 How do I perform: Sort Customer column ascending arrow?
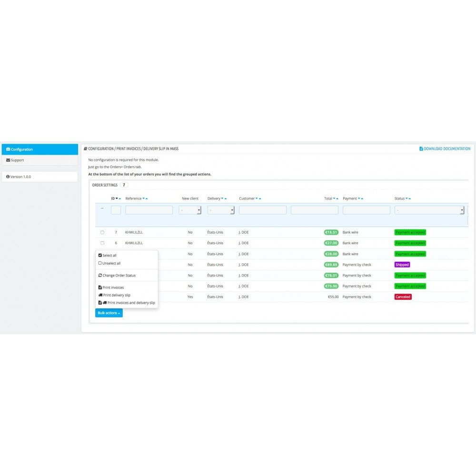coord(260,198)
